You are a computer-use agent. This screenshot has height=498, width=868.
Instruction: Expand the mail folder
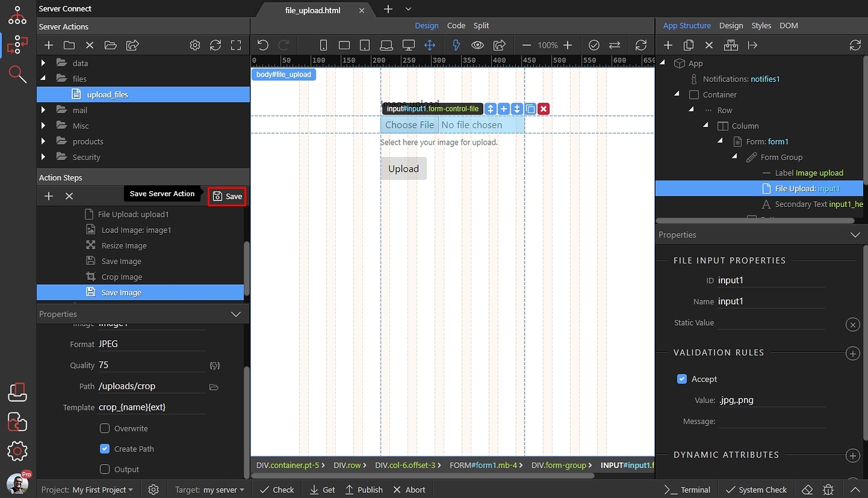43,110
